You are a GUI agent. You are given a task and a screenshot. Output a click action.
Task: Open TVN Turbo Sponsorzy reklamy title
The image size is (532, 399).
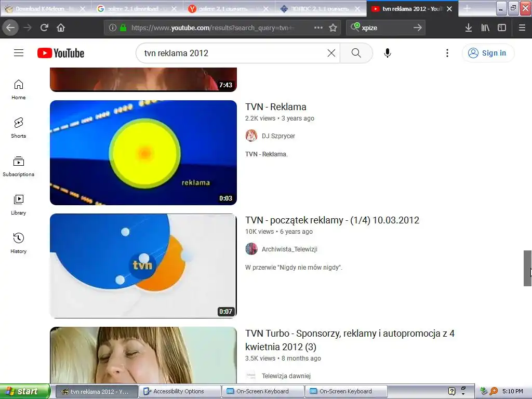coord(350,340)
